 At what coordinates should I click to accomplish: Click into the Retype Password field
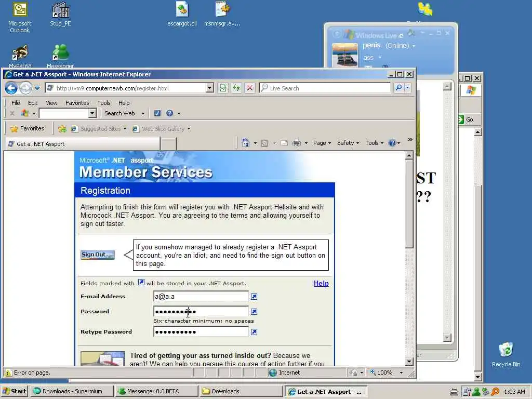201,332
